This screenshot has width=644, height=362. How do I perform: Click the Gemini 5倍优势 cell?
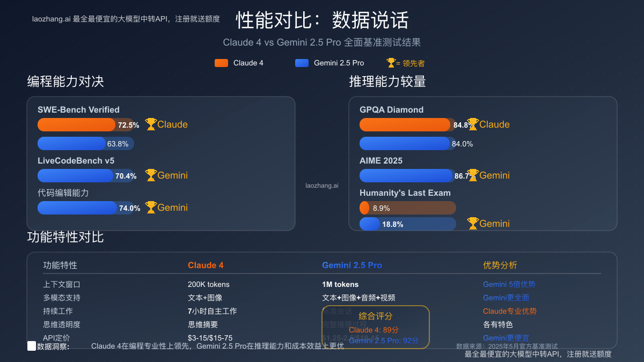point(509,284)
